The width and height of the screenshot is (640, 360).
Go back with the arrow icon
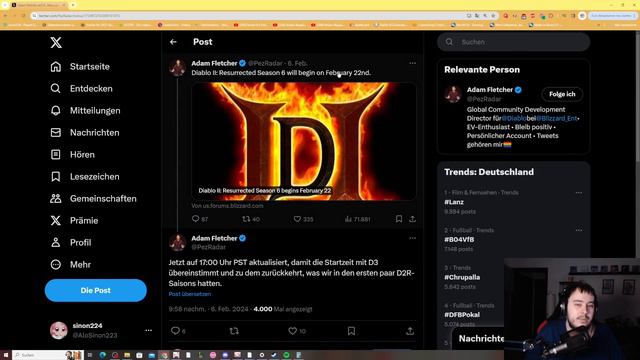(173, 42)
